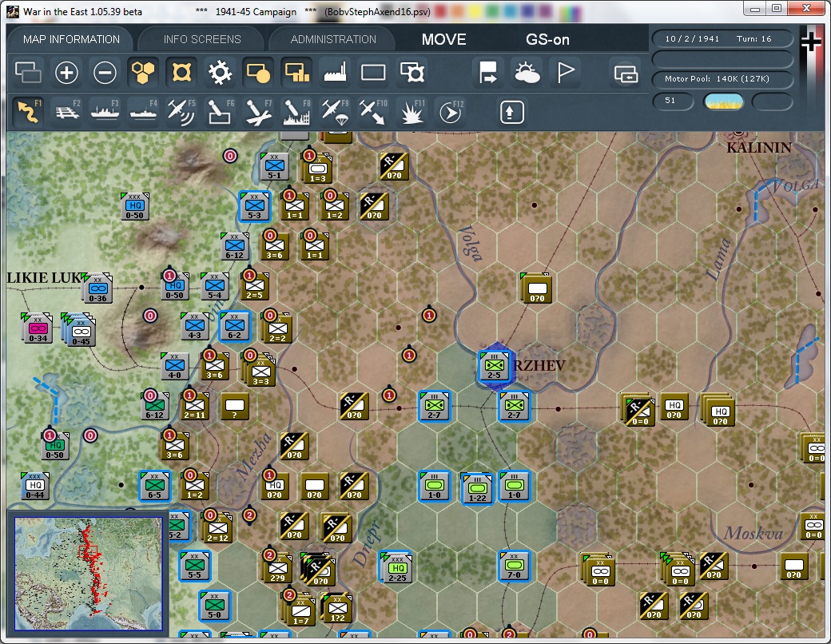Select Rail mode (F2) icon
The image size is (831, 644).
point(67,111)
